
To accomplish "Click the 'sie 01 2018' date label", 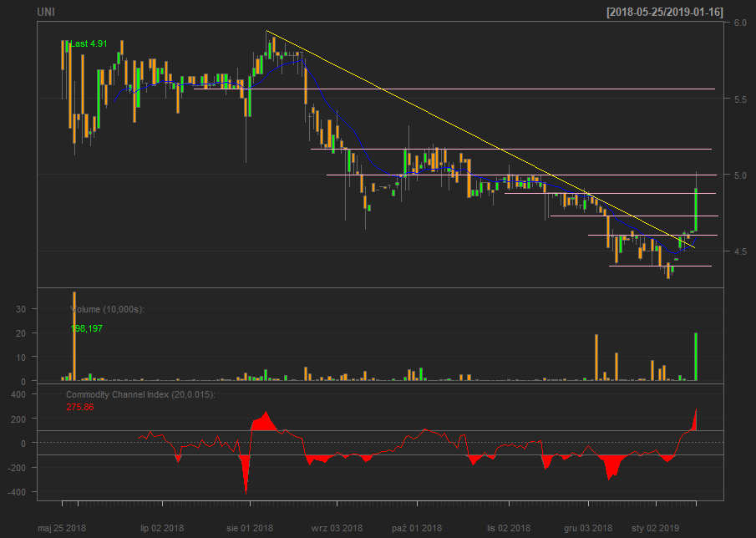I will [250, 528].
